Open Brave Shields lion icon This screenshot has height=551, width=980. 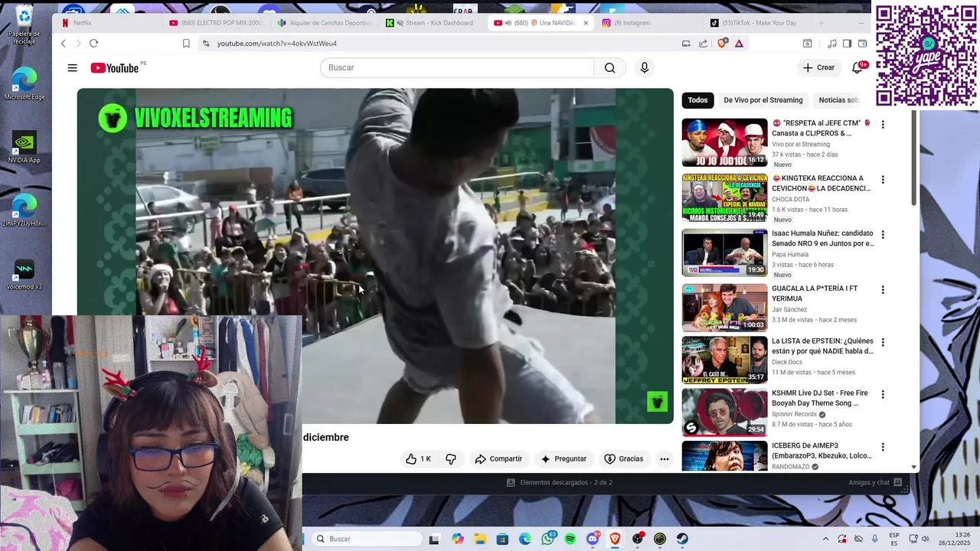point(721,44)
